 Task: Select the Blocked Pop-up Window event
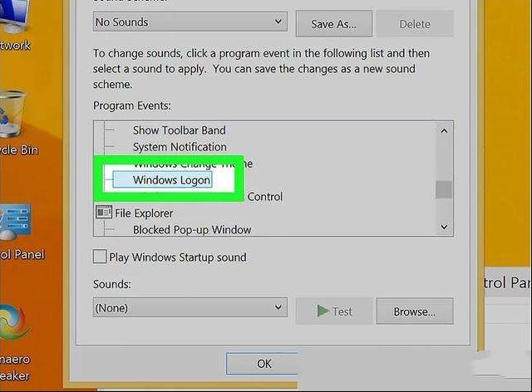pyautogui.click(x=192, y=229)
